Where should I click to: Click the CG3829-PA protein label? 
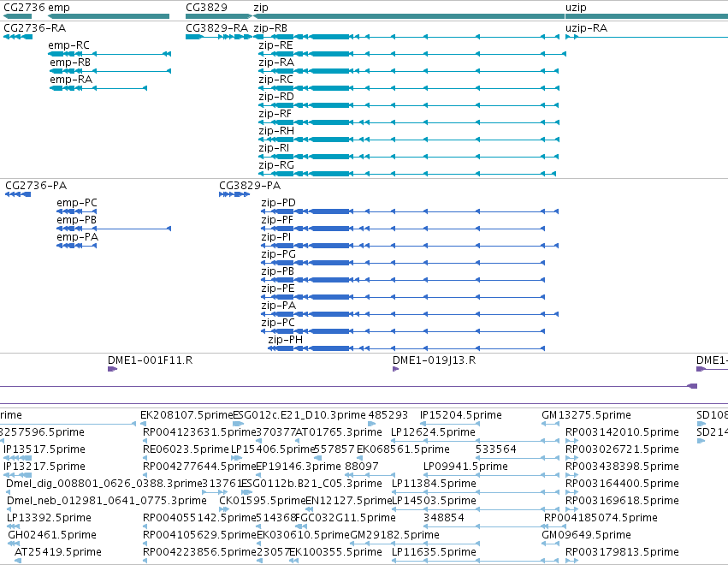[250, 186]
